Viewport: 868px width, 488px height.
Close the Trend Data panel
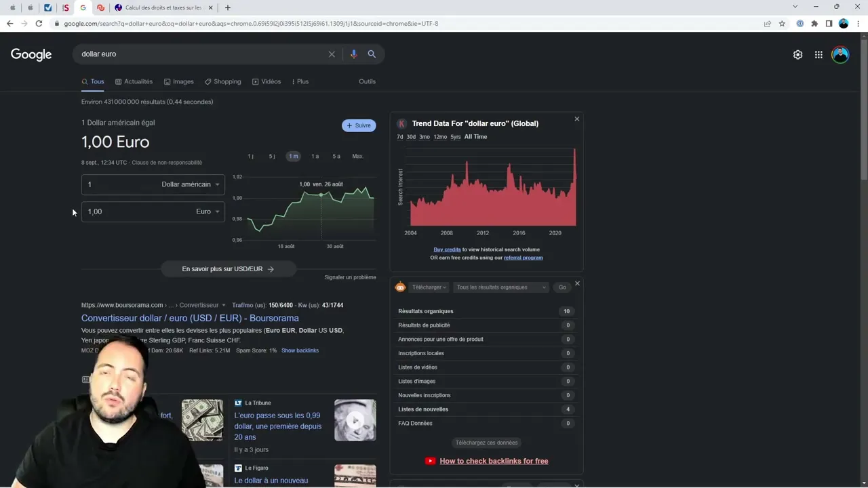coord(577,119)
